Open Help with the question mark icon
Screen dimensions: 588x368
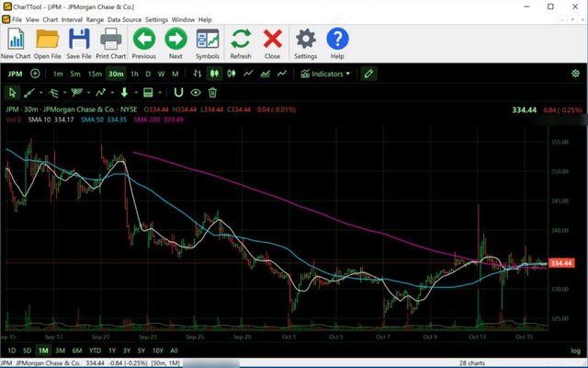click(337, 43)
